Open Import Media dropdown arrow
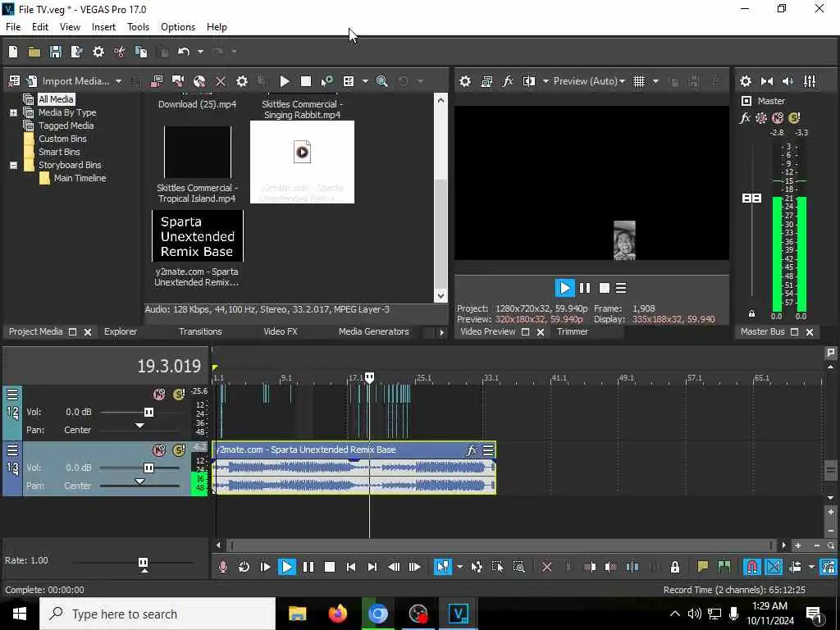 (x=118, y=81)
